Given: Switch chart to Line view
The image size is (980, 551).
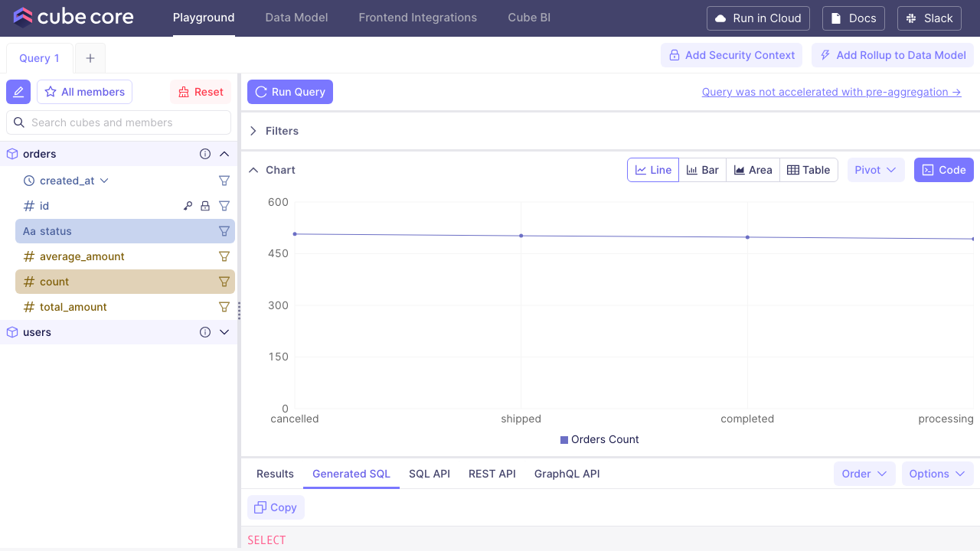Looking at the screenshot, I should pos(653,170).
